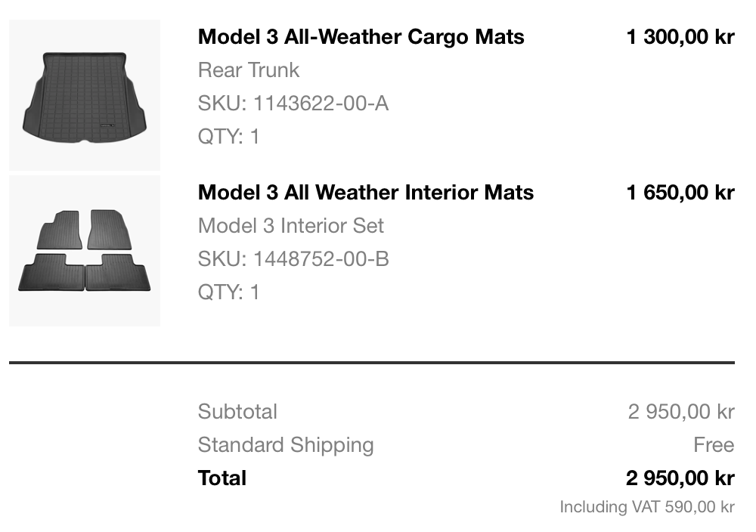Click Model 3 All-Weather Cargo Mats title
Image resolution: width=756 pixels, height=532 pixels.
pos(361,37)
